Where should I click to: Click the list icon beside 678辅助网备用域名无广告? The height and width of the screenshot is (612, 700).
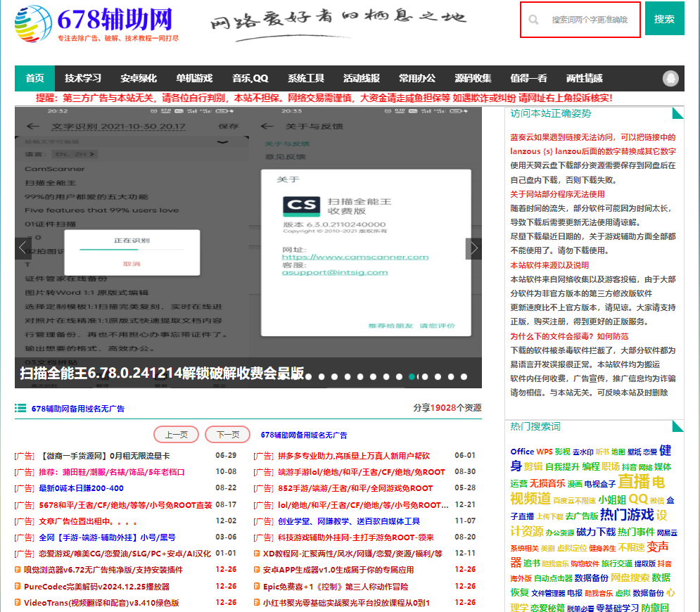coord(20,408)
